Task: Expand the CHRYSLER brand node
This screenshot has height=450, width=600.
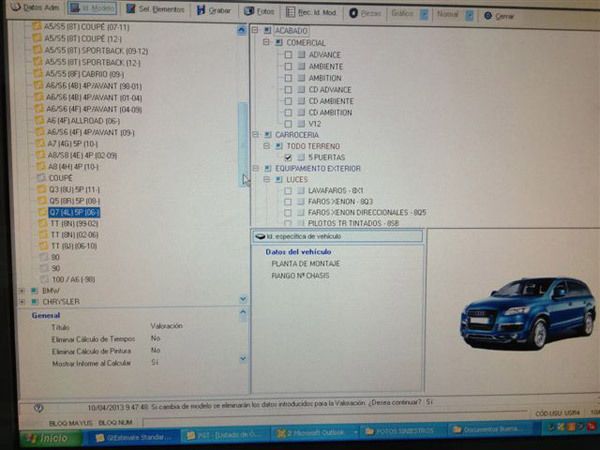Action: (23, 302)
